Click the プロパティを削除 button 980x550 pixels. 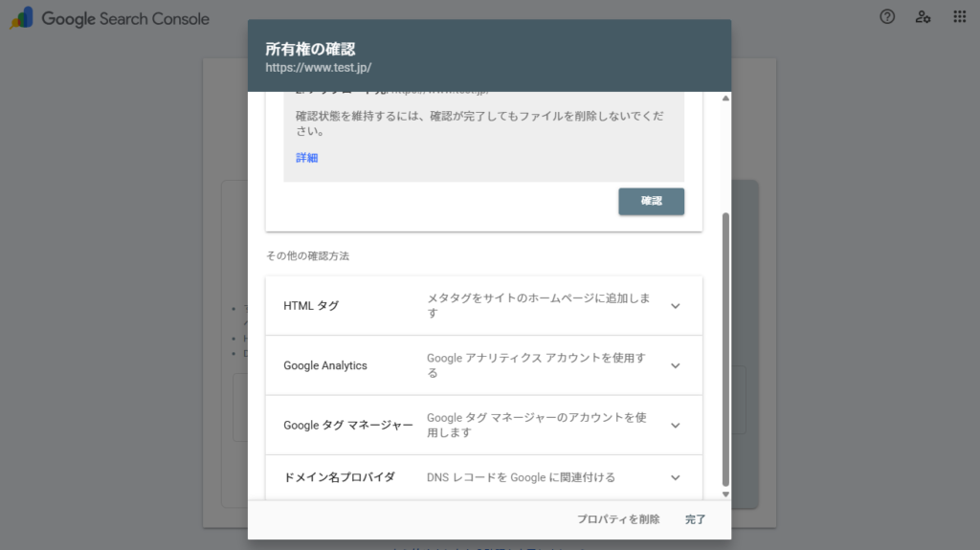pos(618,519)
